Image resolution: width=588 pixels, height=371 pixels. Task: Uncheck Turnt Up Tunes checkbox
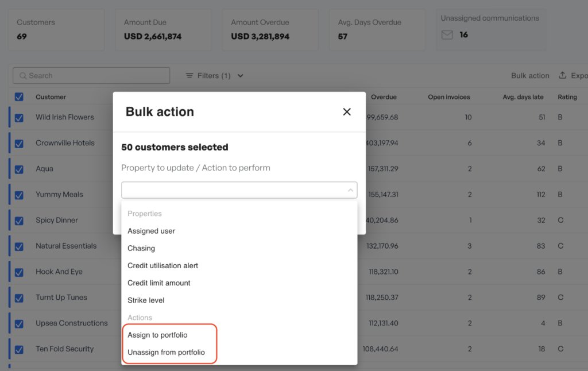coord(19,298)
